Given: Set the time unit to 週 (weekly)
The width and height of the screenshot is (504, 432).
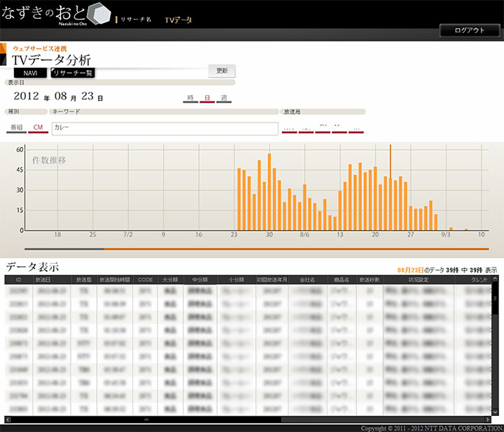Looking at the screenshot, I should (x=223, y=98).
